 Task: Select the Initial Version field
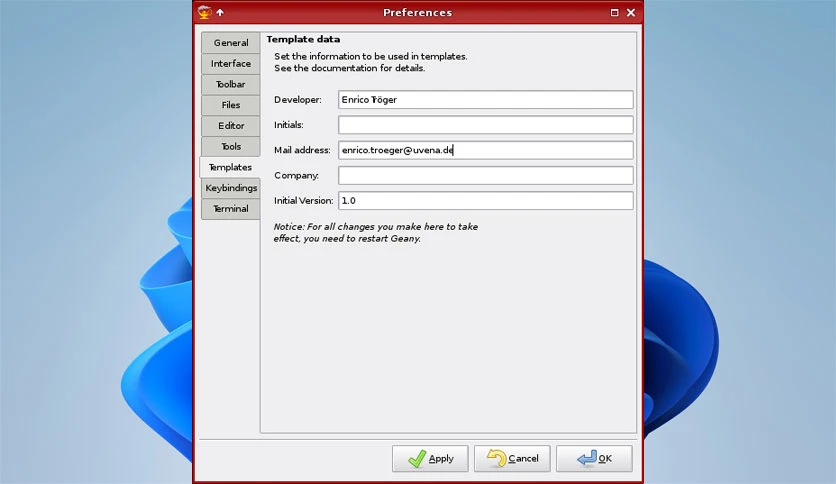486,201
